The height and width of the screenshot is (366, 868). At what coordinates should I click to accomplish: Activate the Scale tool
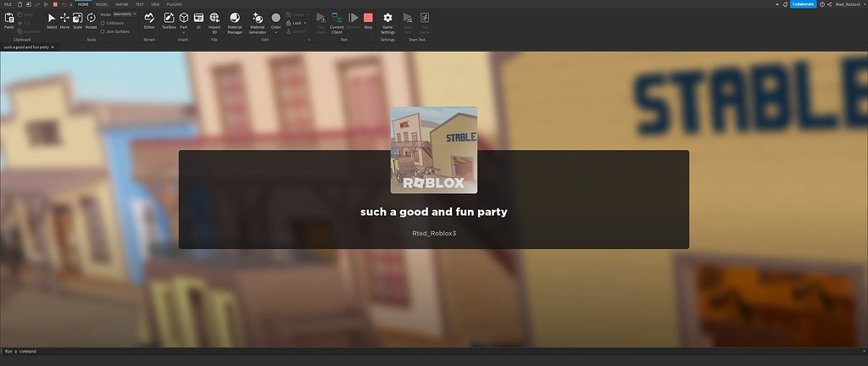[78, 20]
